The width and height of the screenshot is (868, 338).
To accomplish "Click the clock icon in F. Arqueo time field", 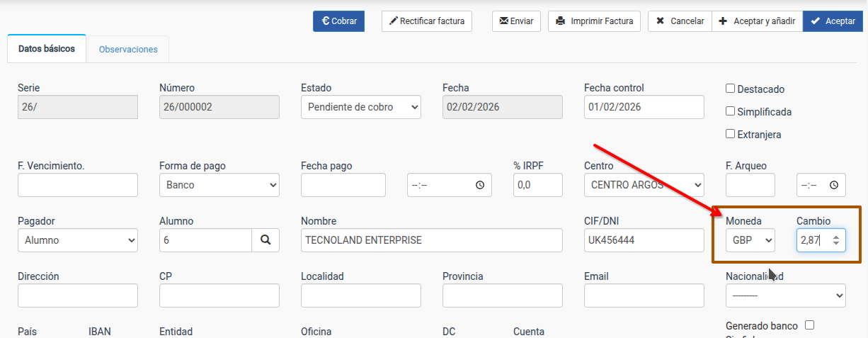I will coord(833,185).
